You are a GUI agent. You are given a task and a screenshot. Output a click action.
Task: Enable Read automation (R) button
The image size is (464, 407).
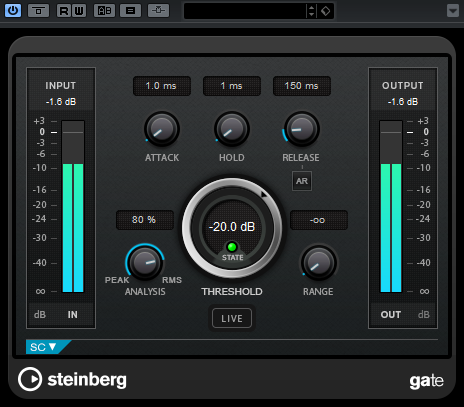[64, 11]
